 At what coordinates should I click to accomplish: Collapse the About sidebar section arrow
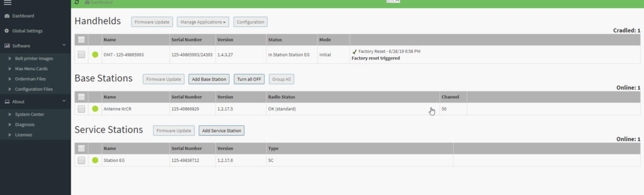[x=64, y=101]
